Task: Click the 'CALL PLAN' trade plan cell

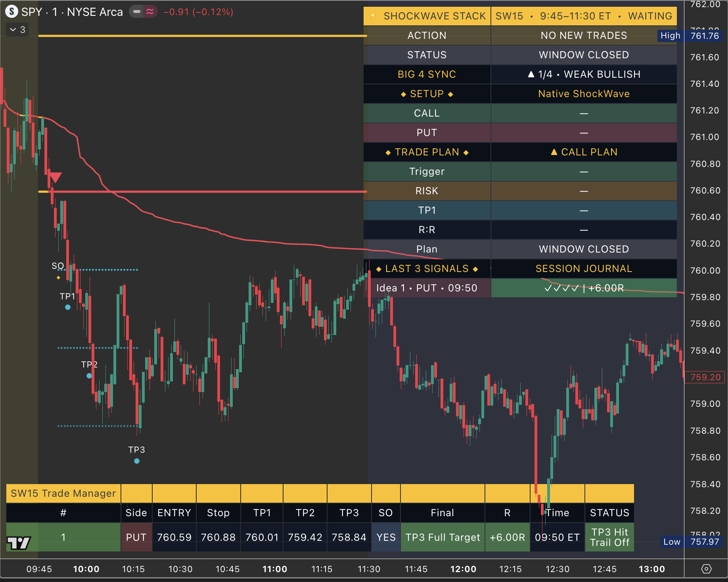Action: point(584,152)
